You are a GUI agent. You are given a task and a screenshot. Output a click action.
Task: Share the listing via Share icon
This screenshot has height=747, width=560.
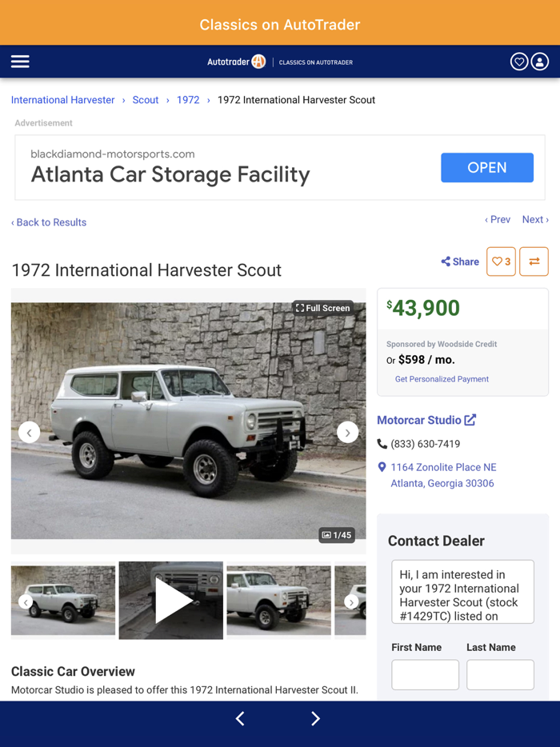point(459,262)
